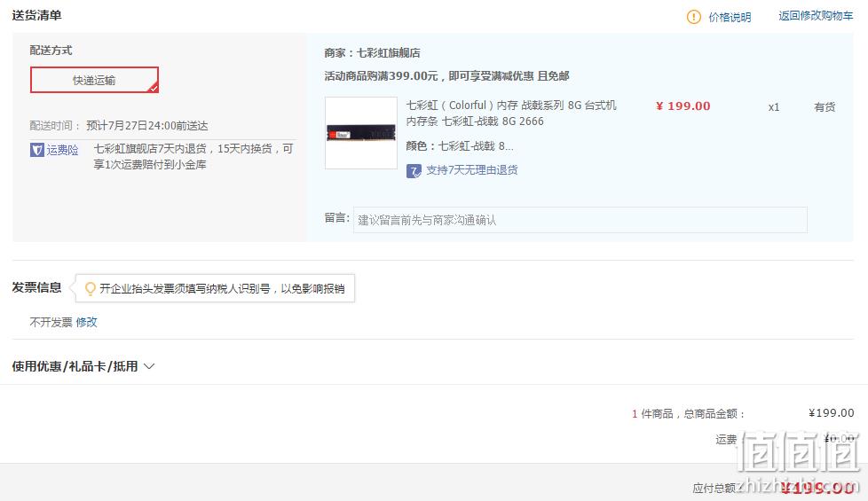The image size is (868, 501).
Task: Click the 7-day return badge icon
Action: pyautogui.click(x=414, y=171)
